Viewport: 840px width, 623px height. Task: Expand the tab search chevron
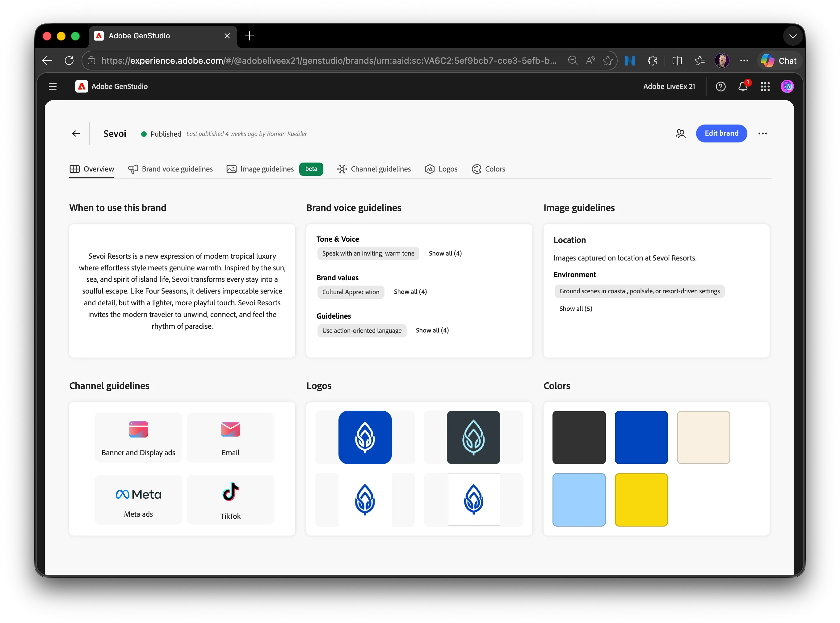[x=793, y=36]
